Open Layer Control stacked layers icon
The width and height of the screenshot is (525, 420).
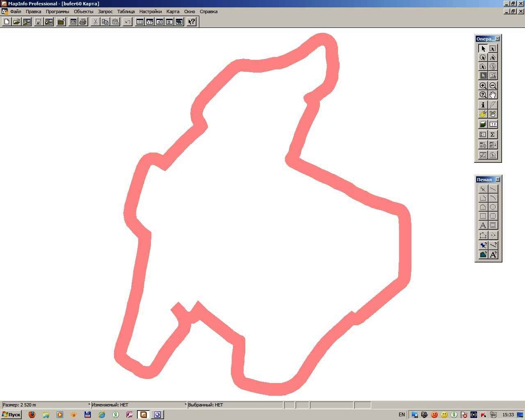click(x=483, y=124)
